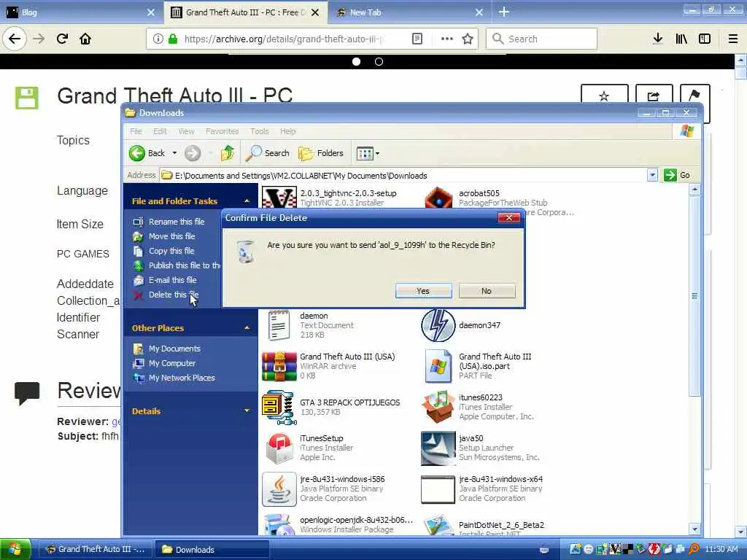747x560 pixels.
Task: Click the Windows Start button
Action: point(15,549)
